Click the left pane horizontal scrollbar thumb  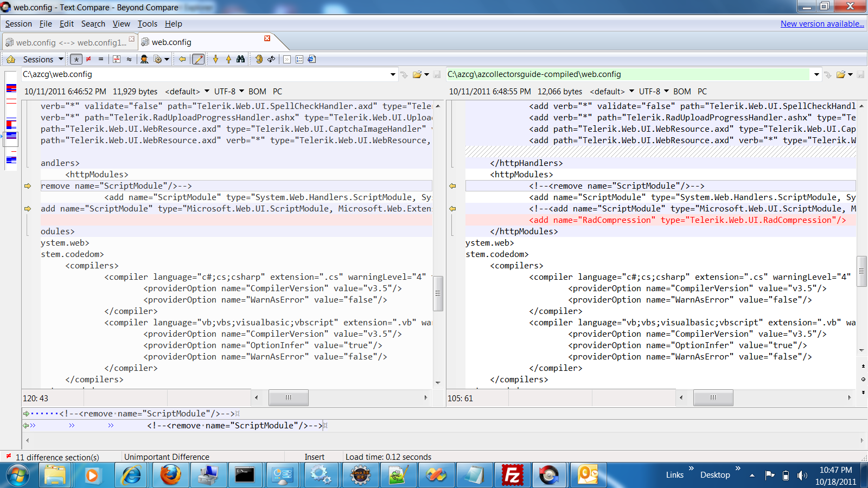[289, 398]
